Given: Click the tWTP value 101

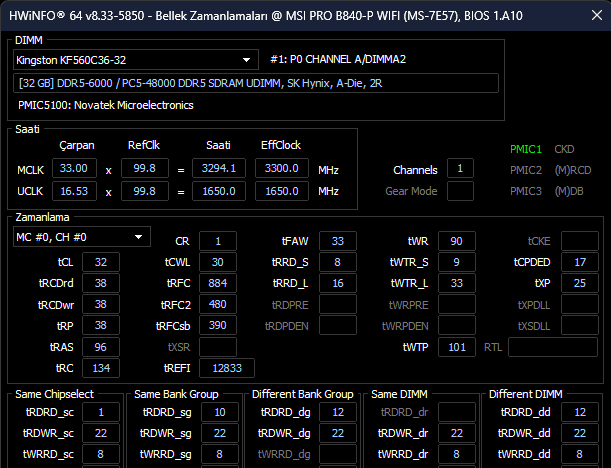Looking at the screenshot, I should [457, 347].
